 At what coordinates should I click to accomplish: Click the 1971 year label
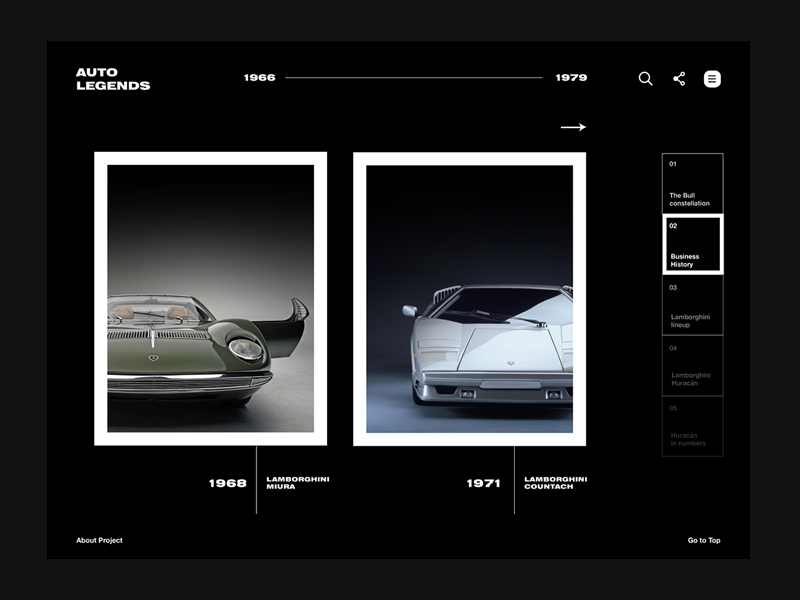[x=484, y=483]
